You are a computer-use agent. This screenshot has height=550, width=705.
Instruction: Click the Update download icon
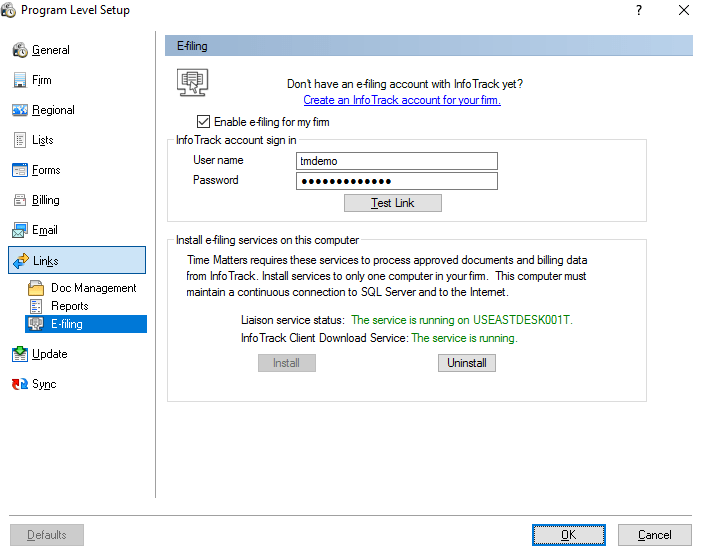point(20,354)
